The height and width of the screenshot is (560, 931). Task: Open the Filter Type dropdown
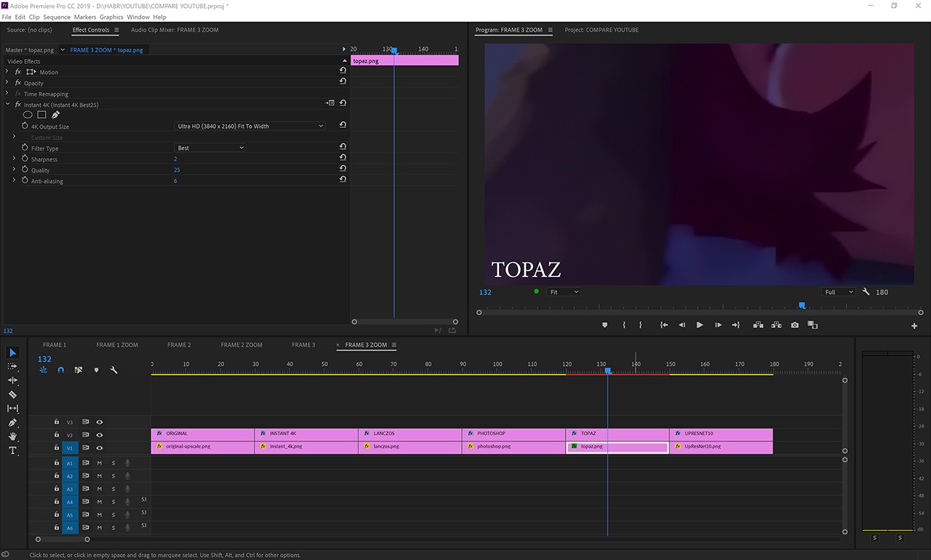tap(211, 148)
